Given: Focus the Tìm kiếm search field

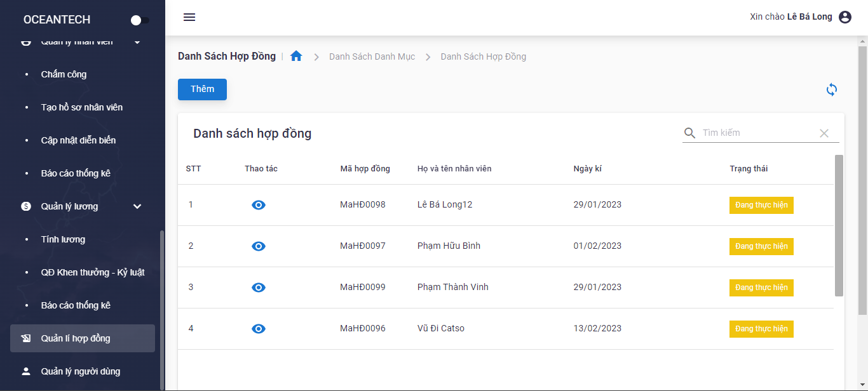Looking at the screenshot, I should pyautogui.click(x=757, y=133).
